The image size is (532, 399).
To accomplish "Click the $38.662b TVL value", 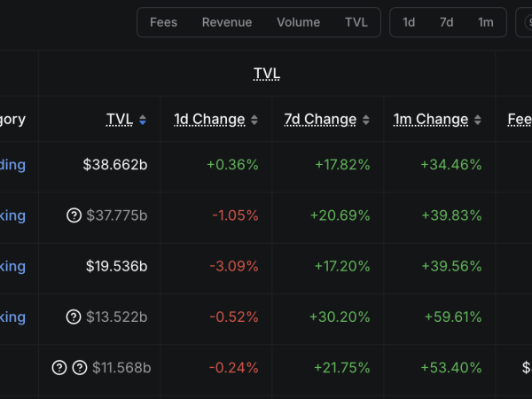I will coord(115,165).
